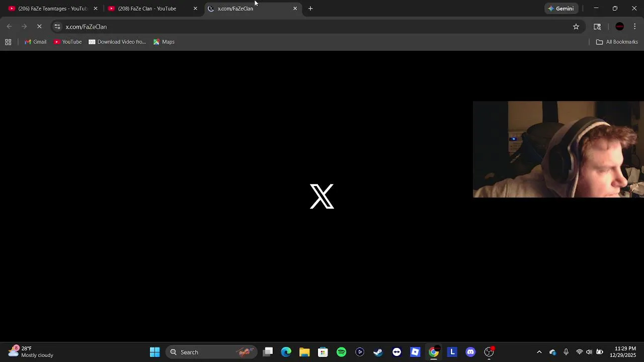Open Microsoft Store from the taskbar
The image size is (644, 362).
point(323,352)
